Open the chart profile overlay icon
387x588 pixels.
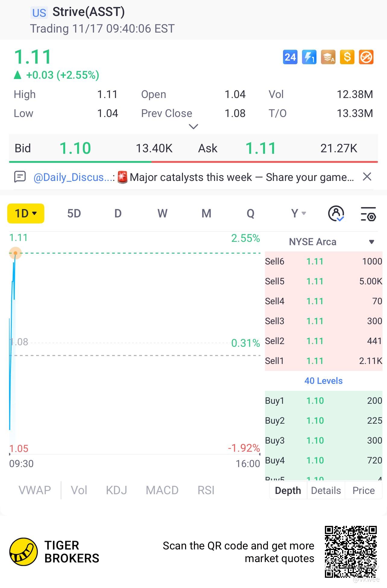coord(336,213)
